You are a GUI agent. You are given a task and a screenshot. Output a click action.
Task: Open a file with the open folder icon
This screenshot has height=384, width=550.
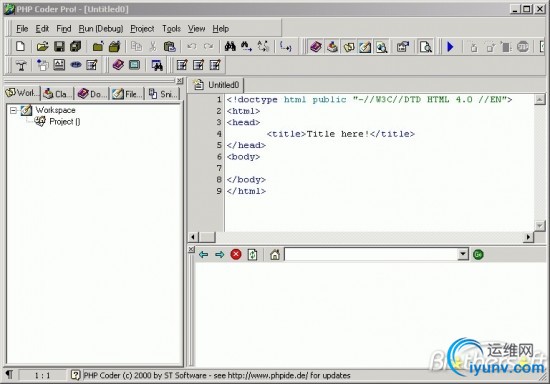[x=42, y=46]
